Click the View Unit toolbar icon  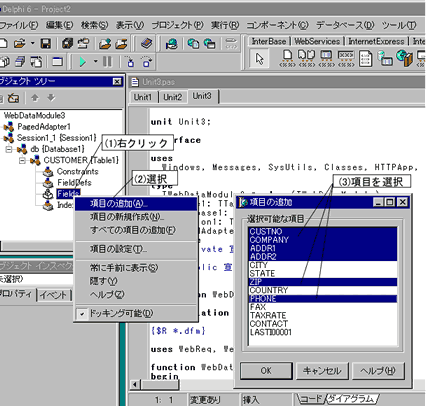[x=4, y=62]
